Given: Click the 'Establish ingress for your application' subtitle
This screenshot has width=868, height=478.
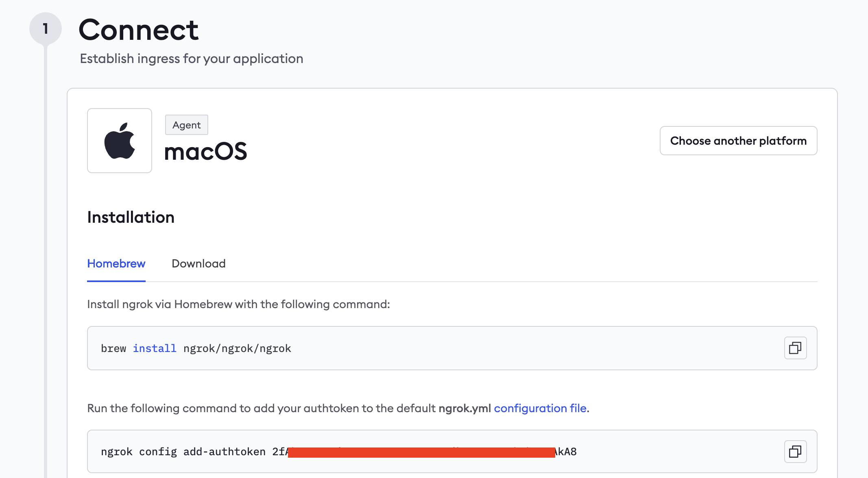Looking at the screenshot, I should pos(192,59).
